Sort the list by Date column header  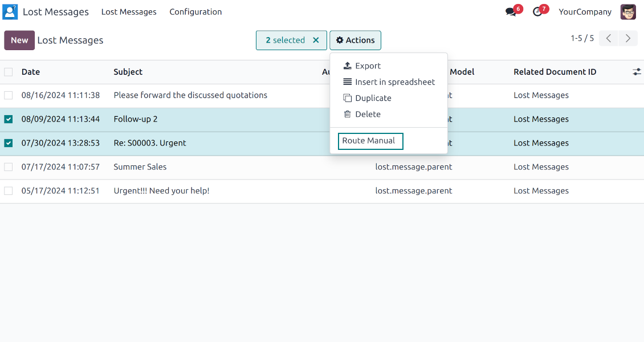[31, 72]
